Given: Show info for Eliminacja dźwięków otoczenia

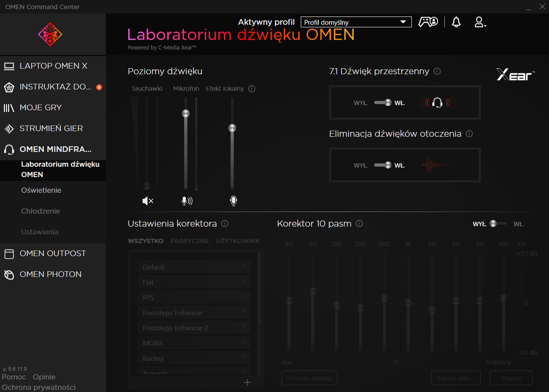Looking at the screenshot, I should coord(469,134).
